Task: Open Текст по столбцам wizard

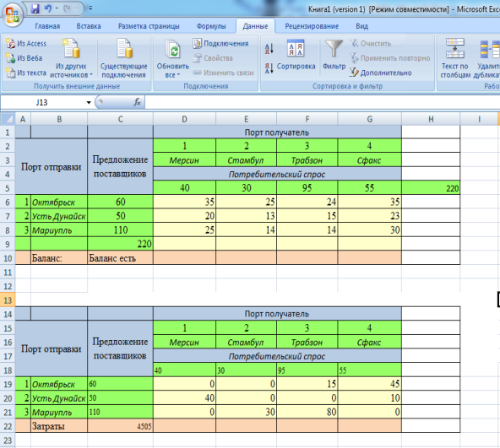Action: (455, 58)
